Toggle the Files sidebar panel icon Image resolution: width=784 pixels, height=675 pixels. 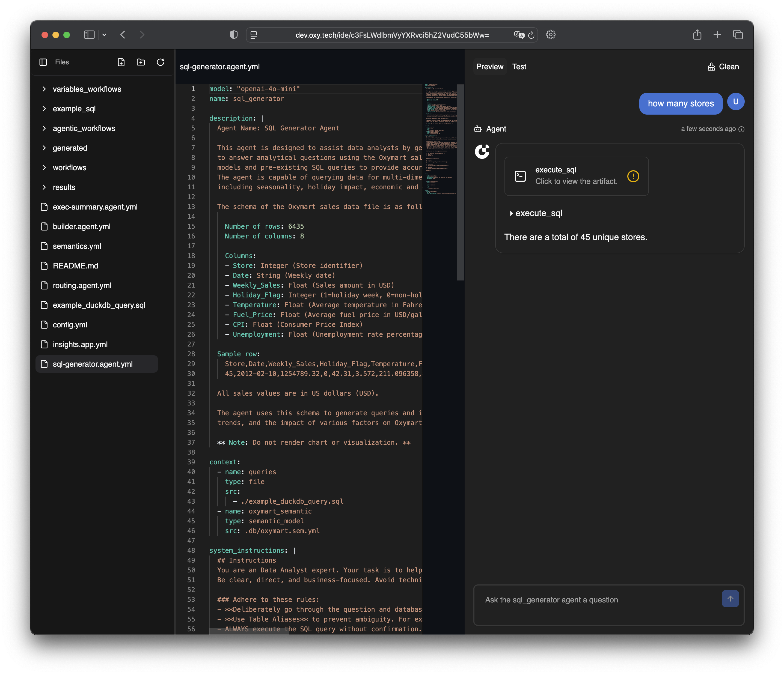click(43, 62)
